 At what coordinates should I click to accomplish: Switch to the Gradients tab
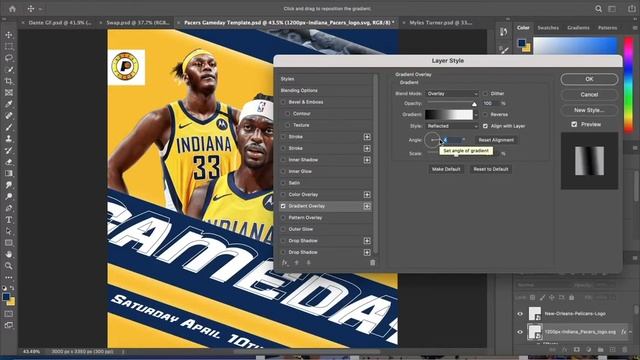[x=578, y=28]
